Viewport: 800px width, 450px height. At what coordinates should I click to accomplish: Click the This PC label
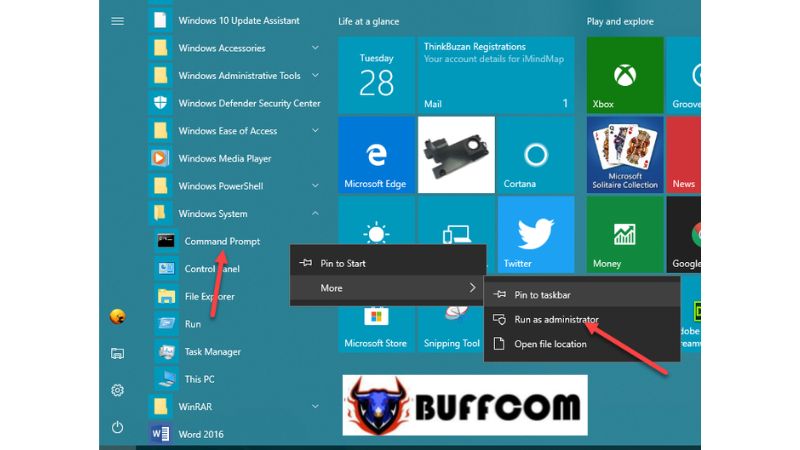(x=199, y=379)
